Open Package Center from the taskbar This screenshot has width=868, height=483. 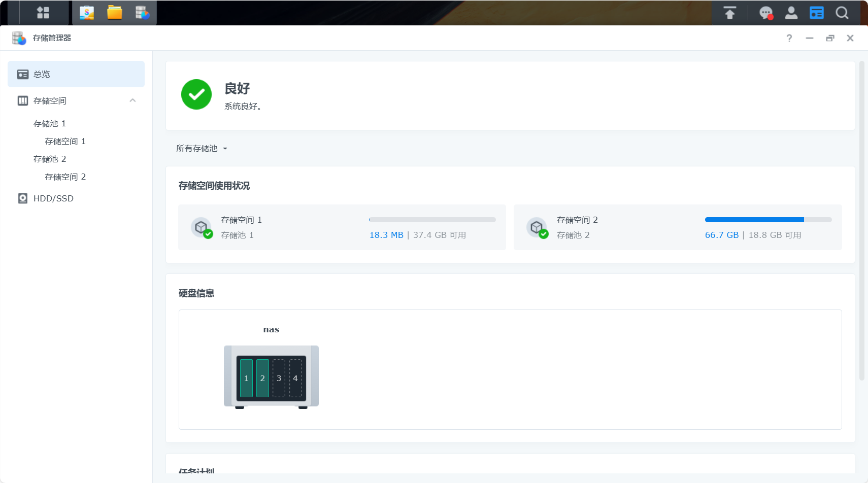(x=87, y=13)
